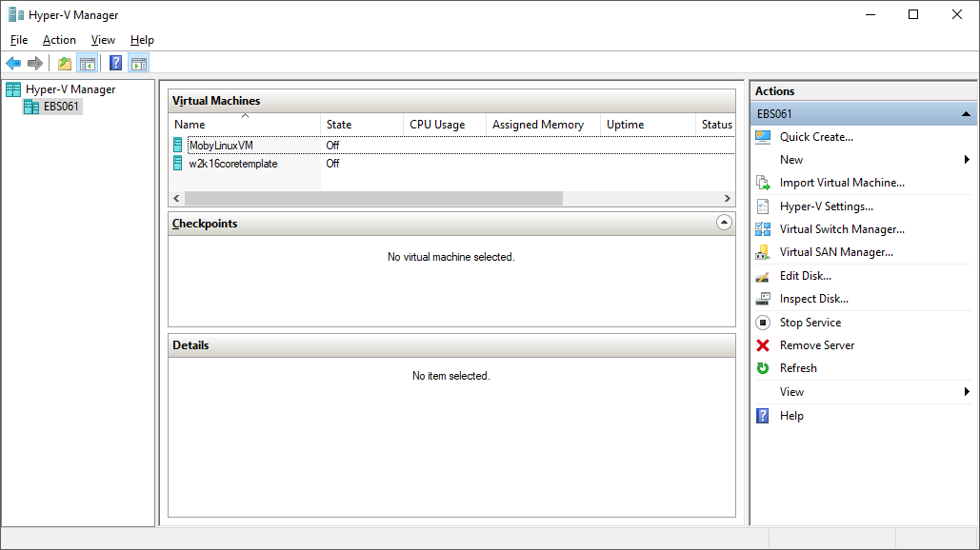This screenshot has height=550, width=980.
Task: Click the Refresh action label
Action: [798, 368]
